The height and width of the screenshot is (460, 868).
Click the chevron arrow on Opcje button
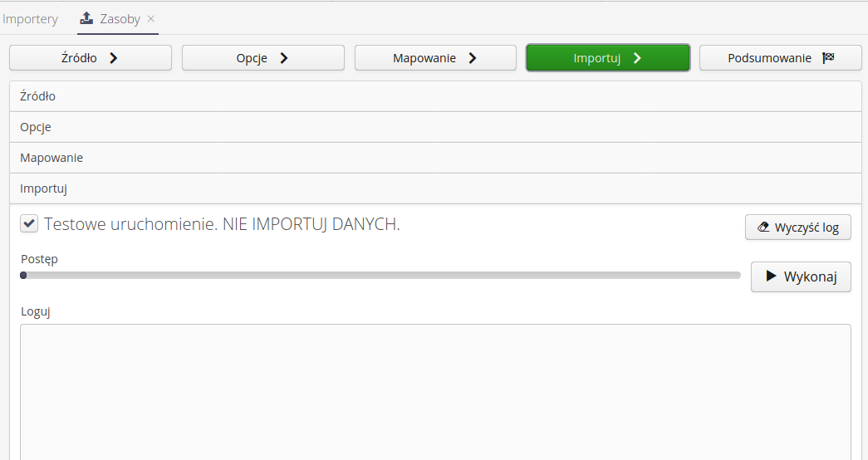[x=284, y=58]
